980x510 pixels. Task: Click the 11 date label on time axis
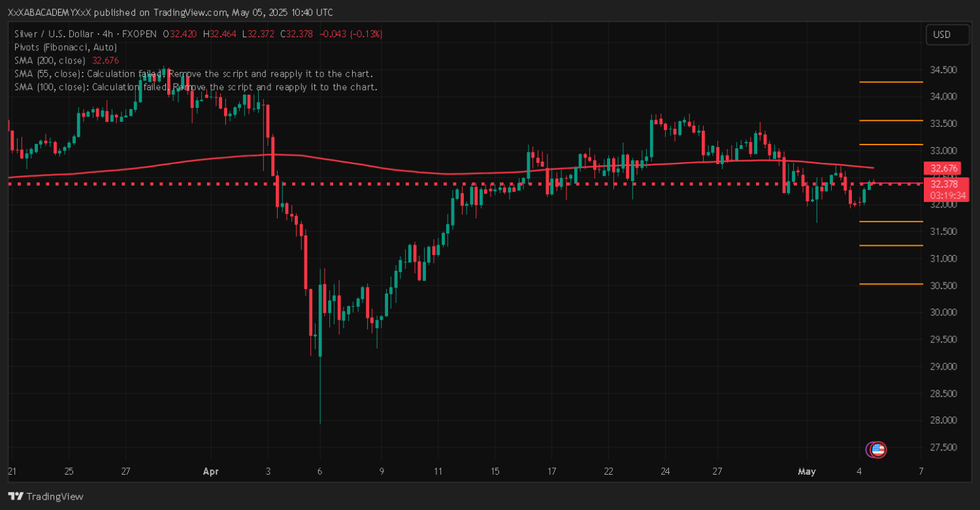[438, 471]
